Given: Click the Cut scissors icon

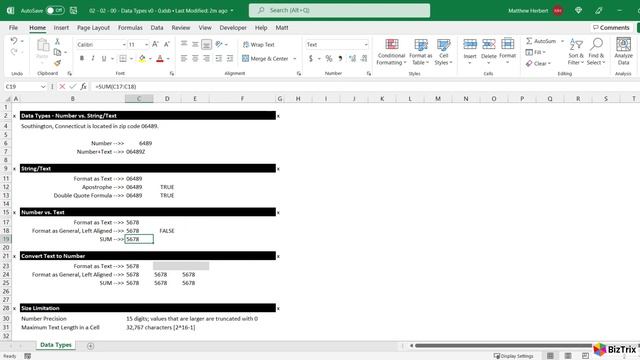Looking at the screenshot, I should tap(58, 42).
